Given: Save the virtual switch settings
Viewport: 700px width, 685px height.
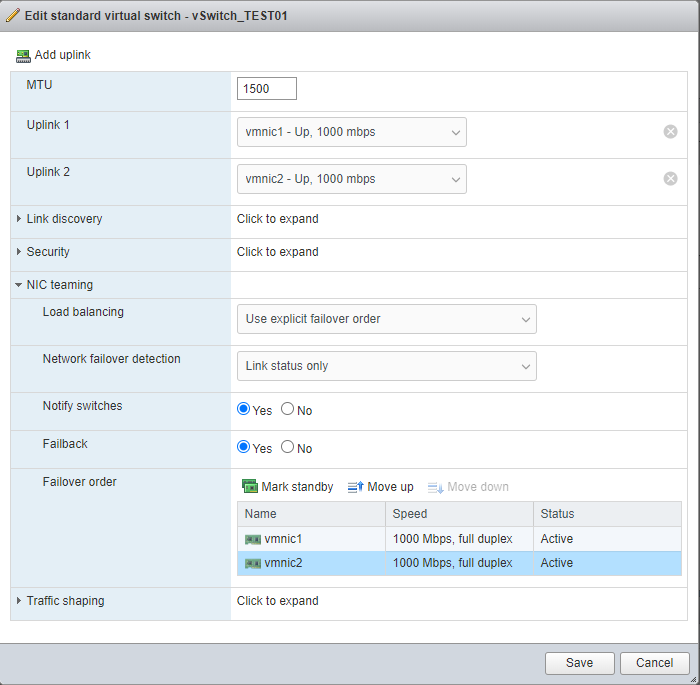Looking at the screenshot, I should point(579,663).
